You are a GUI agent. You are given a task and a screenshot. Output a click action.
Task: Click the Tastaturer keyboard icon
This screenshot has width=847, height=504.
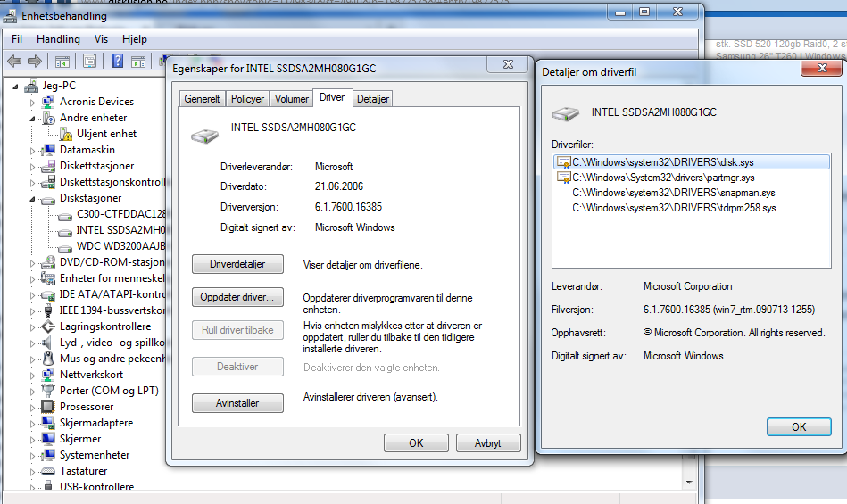(48, 471)
